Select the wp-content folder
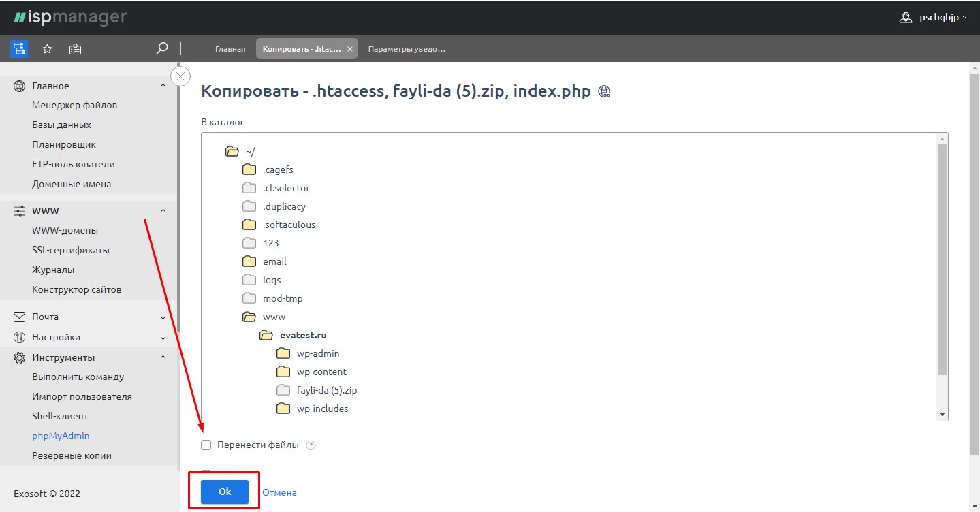This screenshot has width=980, height=512. 311,372
